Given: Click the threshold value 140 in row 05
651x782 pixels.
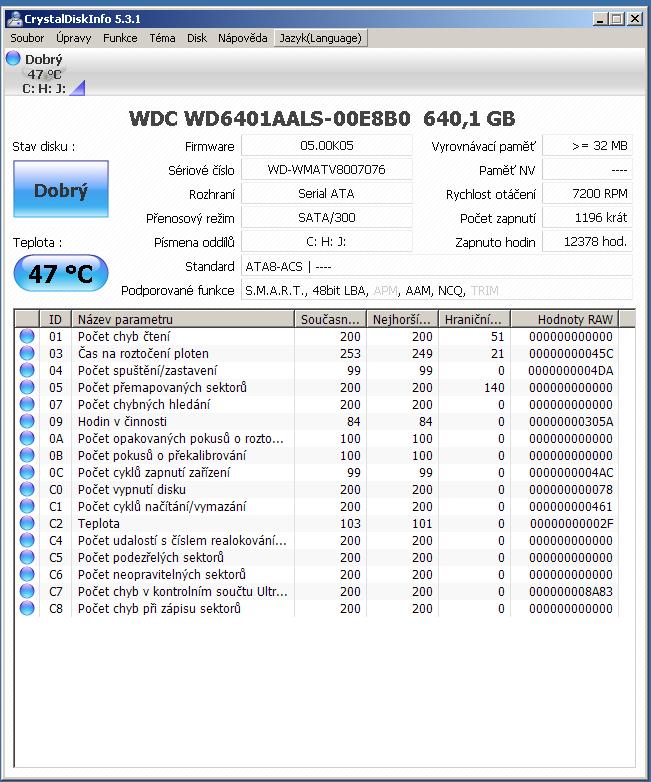Looking at the screenshot, I should 494,388.
